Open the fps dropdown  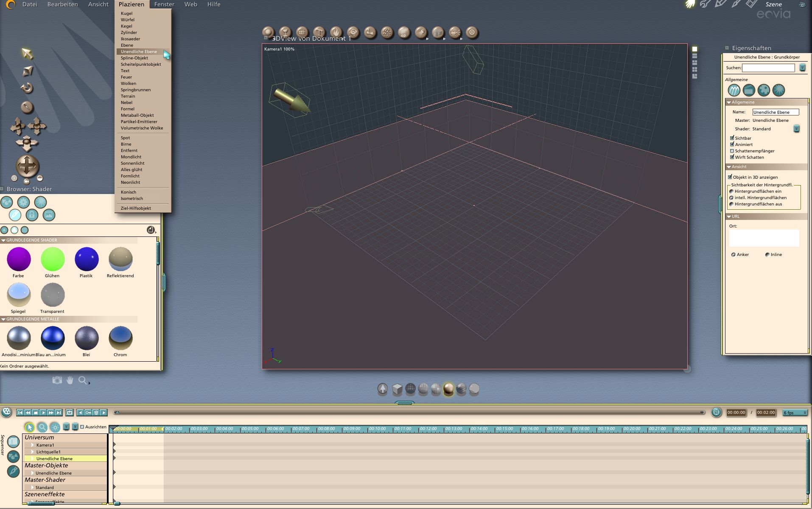click(x=795, y=413)
